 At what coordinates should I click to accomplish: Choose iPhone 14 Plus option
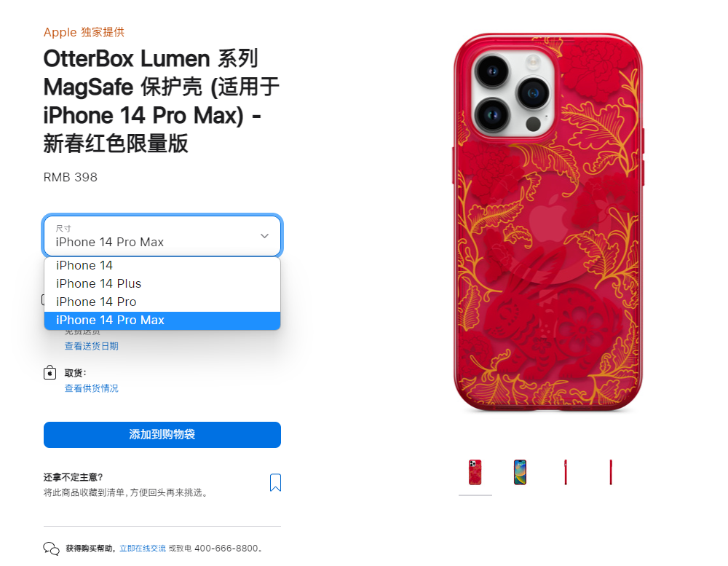point(162,283)
